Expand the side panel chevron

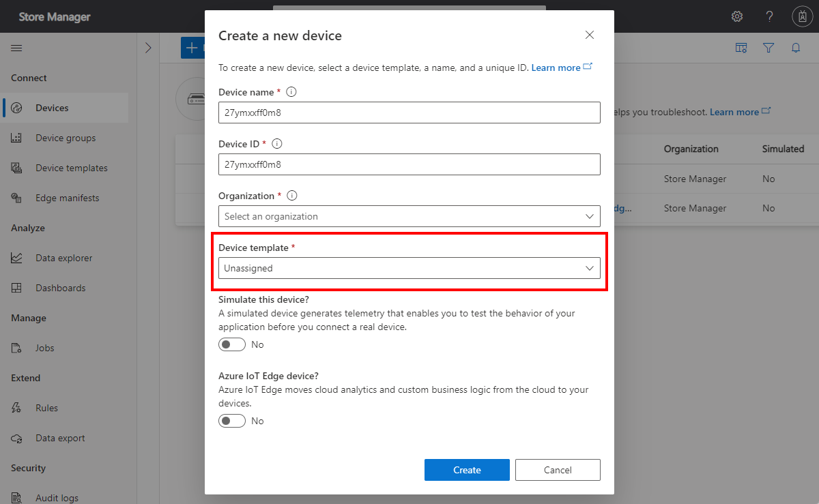coord(148,48)
